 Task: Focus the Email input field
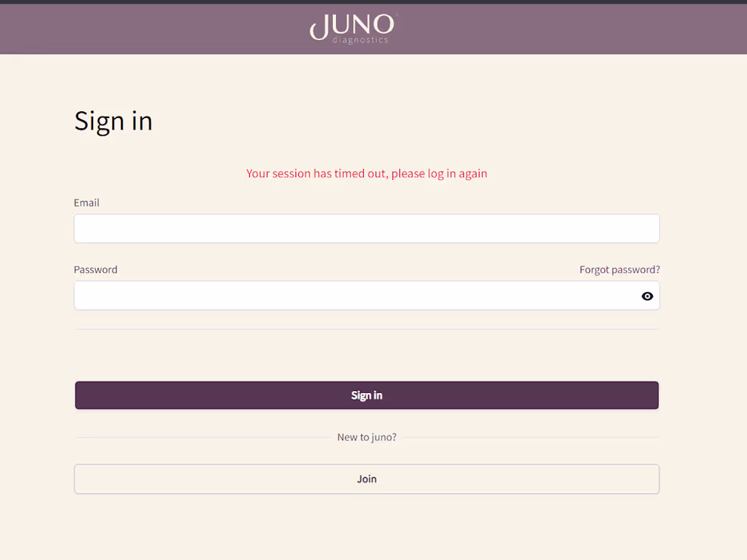[x=367, y=228]
